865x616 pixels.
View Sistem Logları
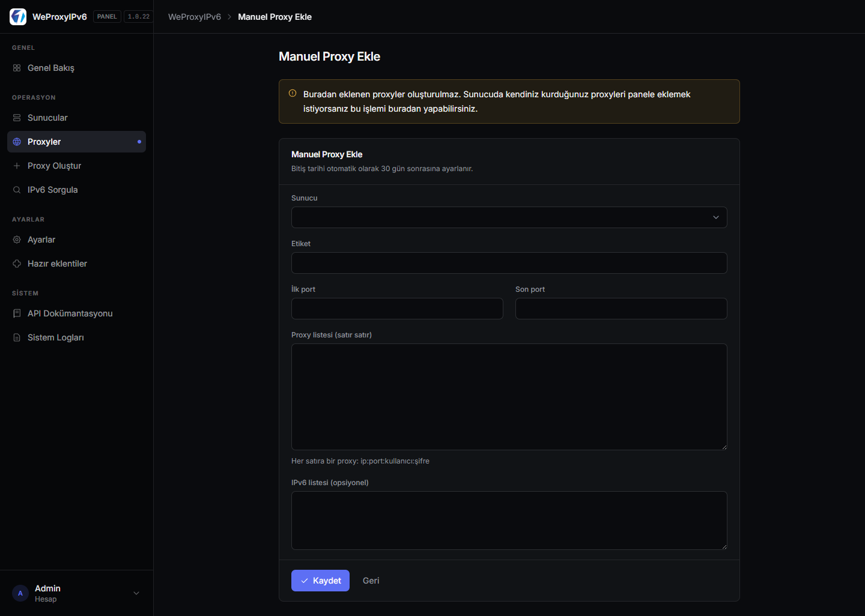tap(76, 337)
